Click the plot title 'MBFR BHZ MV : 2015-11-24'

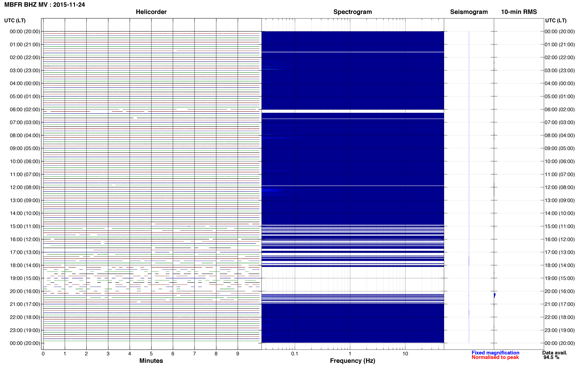coord(45,5)
